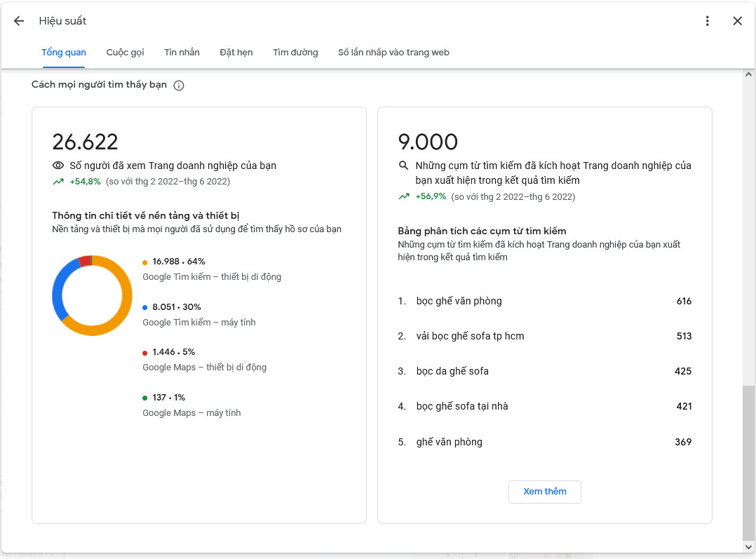Go to the Đặt hẹn tab

(236, 52)
